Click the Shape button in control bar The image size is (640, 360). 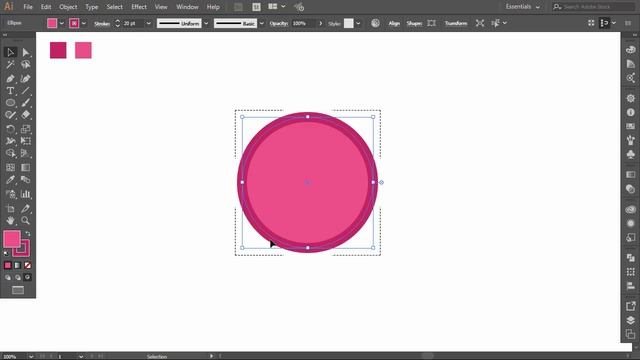click(414, 23)
